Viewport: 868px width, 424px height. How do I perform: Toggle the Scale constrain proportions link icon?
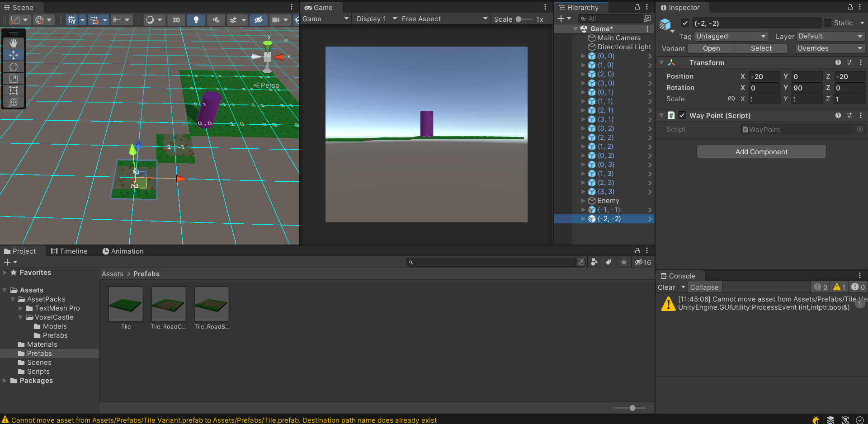pos(731,99)
